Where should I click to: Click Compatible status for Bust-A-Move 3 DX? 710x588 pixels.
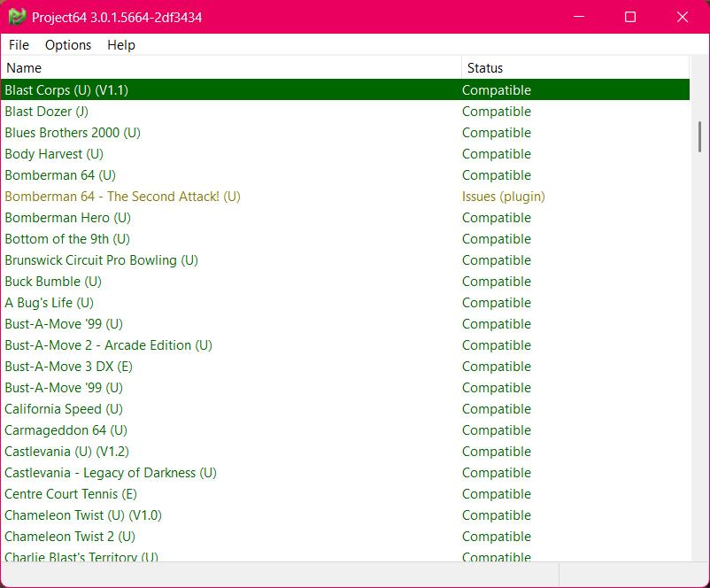pos(497,367)
